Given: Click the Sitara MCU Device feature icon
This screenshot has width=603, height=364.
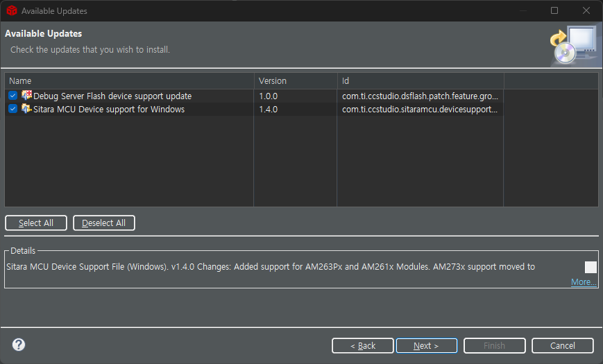Looking at the screenshot, I should [x=26, y=108].
